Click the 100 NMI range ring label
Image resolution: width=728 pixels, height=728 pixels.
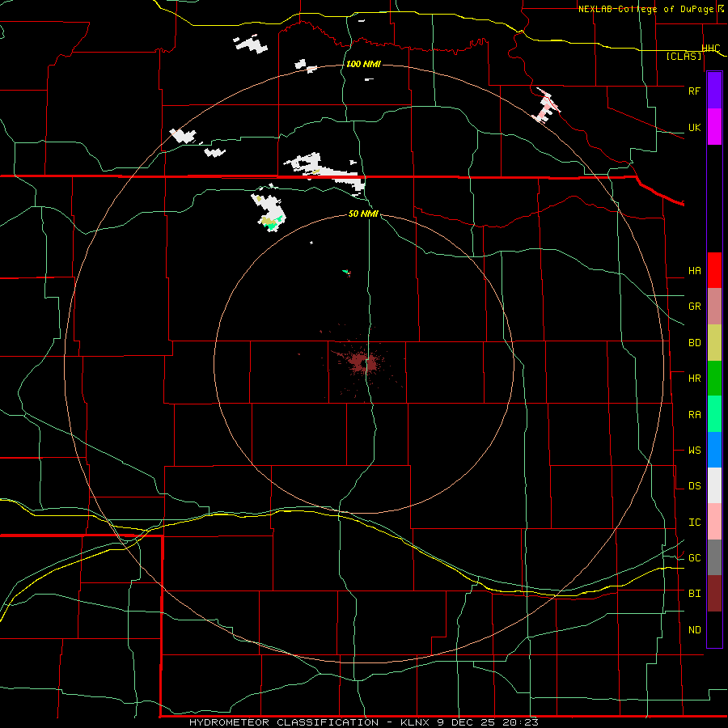pos(363,64)
